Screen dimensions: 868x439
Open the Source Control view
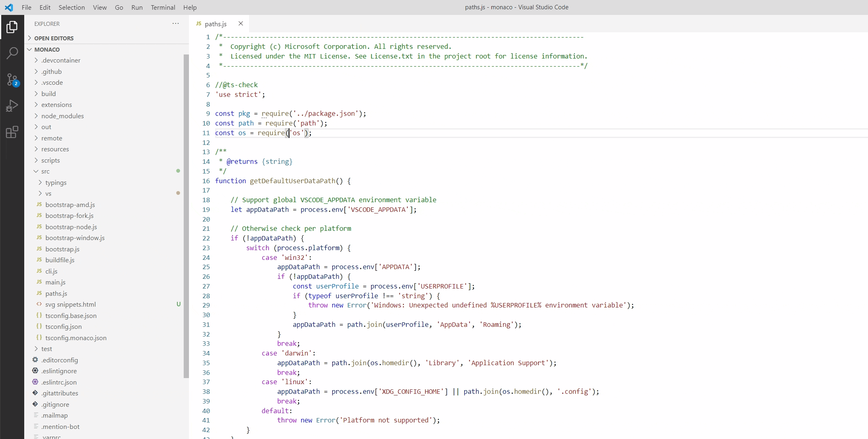point(13,79)
